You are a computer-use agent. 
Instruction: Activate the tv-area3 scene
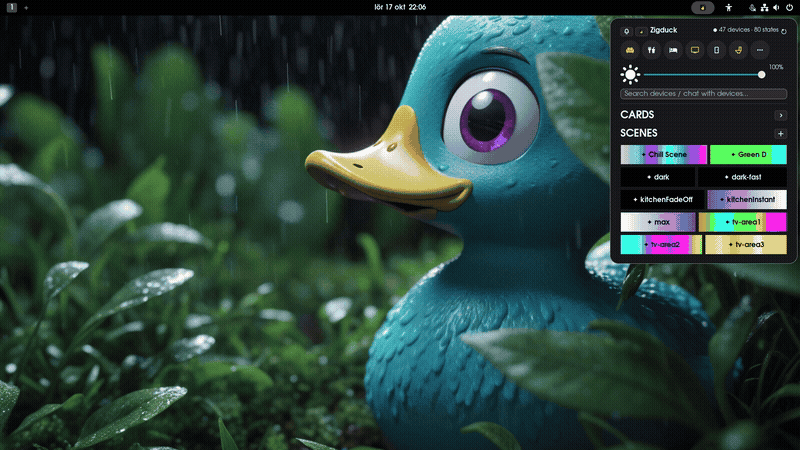pos(746,244)
